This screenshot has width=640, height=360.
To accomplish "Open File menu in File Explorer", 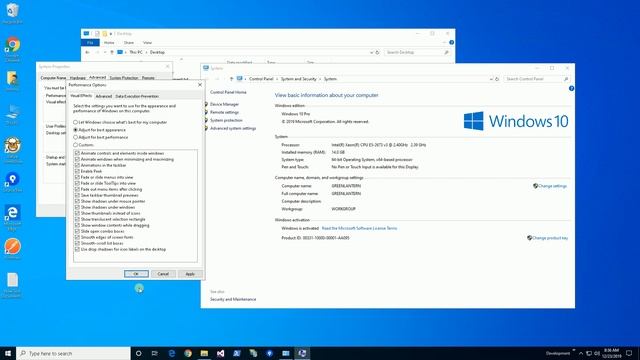I will [x=90, y=42].
